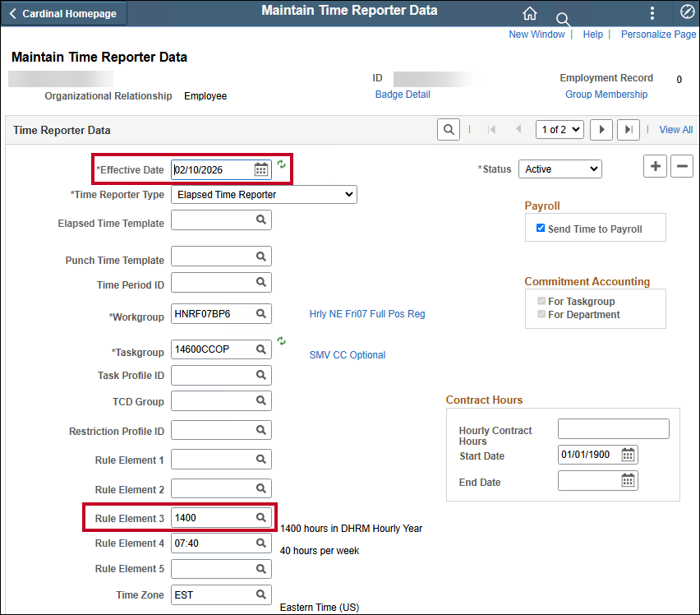
Task: Open the 1 of 2 row selector dropdown
Action: pyautogui.click(x=560, y=129)
